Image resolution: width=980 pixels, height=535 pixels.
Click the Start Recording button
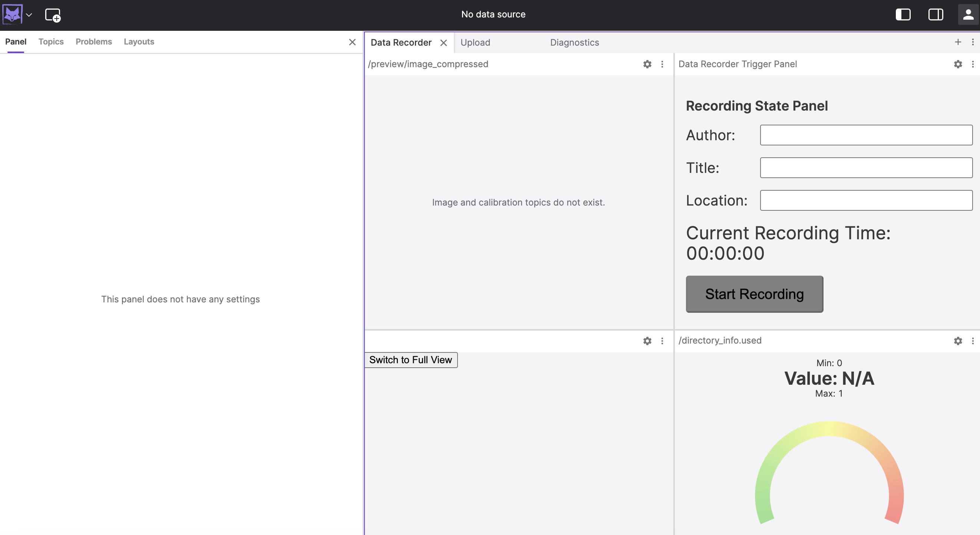click(755, 294)
